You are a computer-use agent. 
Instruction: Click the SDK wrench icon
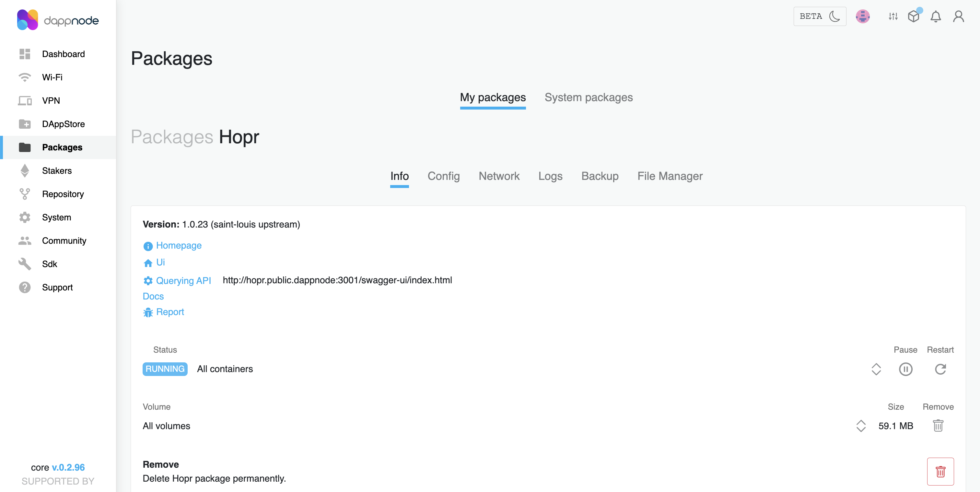tap(25, 264)
